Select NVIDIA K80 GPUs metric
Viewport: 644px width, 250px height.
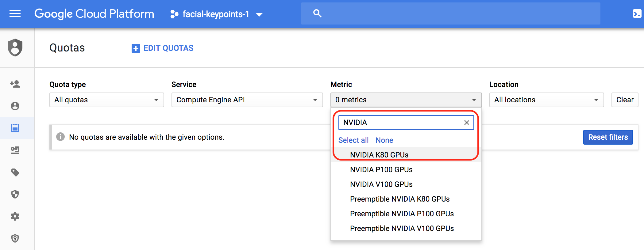pyautogui.click(x=406, y=155)
